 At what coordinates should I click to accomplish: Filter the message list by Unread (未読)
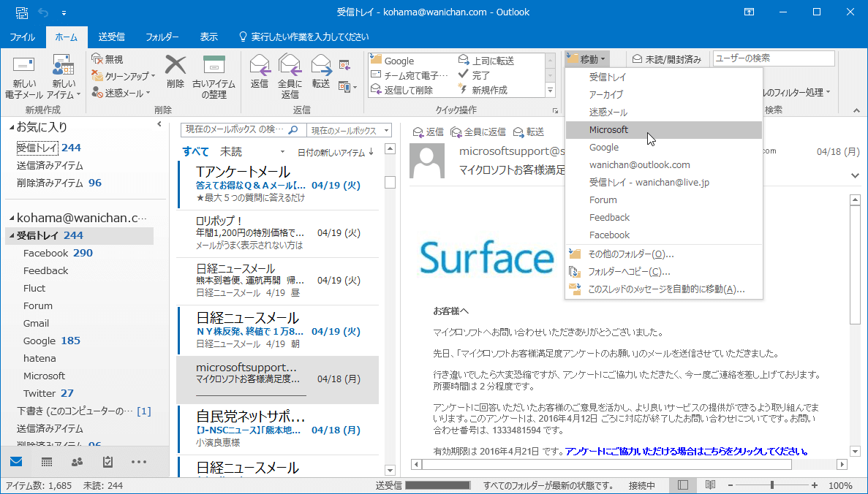(231, 151)
